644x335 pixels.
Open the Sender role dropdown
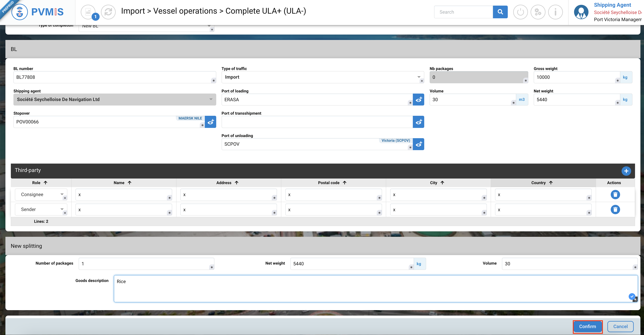(62, 209)
